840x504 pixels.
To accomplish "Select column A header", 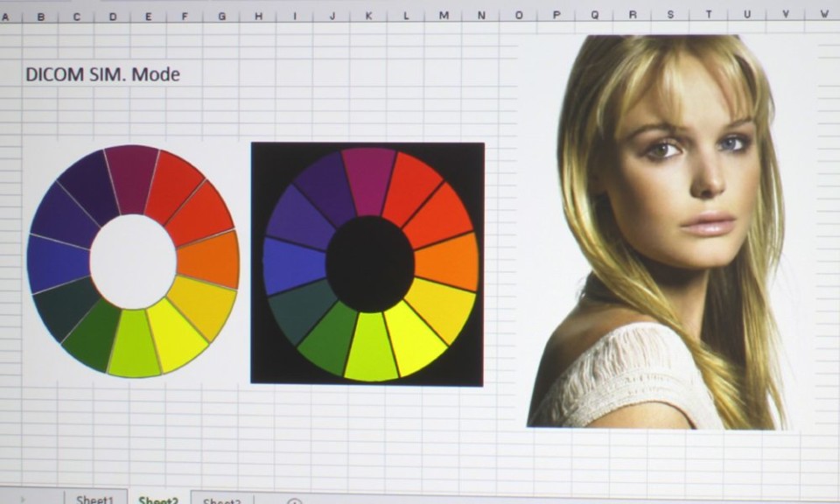I will [x=7, y=16].
